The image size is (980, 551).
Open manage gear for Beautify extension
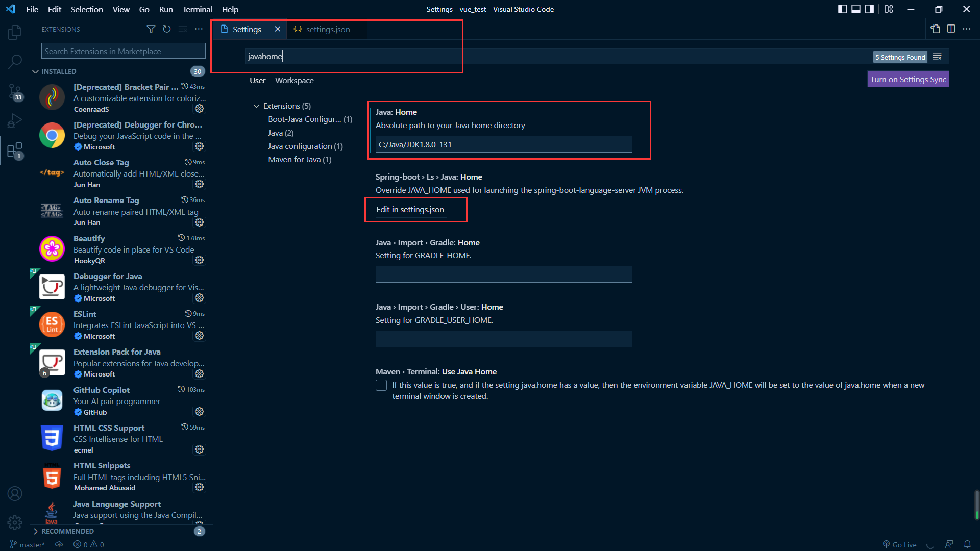point(200,260)
